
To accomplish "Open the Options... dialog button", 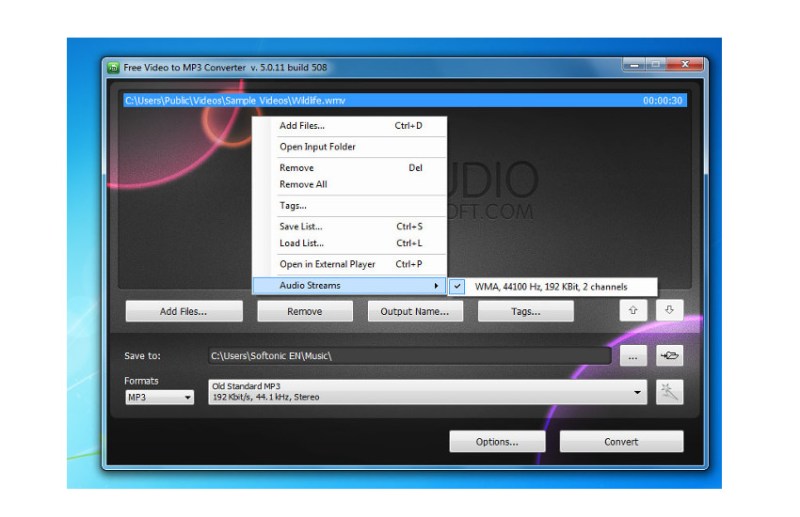I will pos(497,441).
